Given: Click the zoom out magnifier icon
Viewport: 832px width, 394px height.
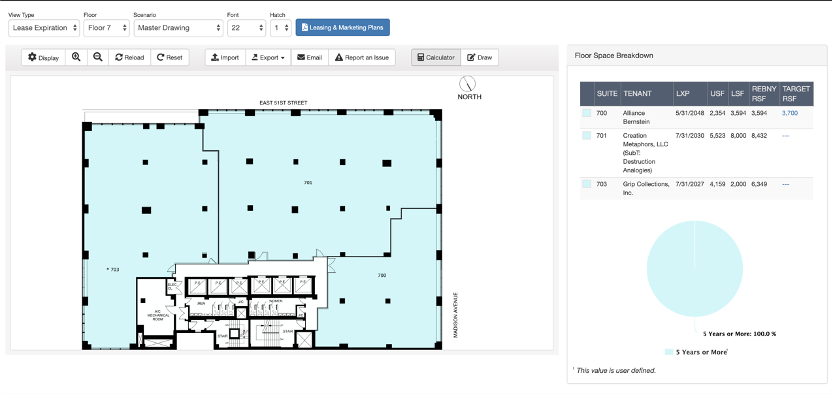Looking at the screenshot, I should click(x=98, y=57).
